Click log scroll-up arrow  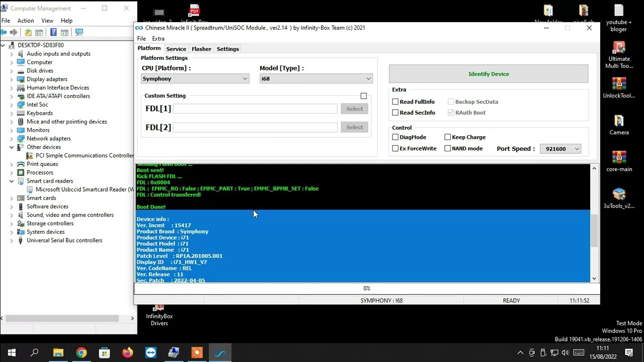pyautogui.click(x=594, y=168)
